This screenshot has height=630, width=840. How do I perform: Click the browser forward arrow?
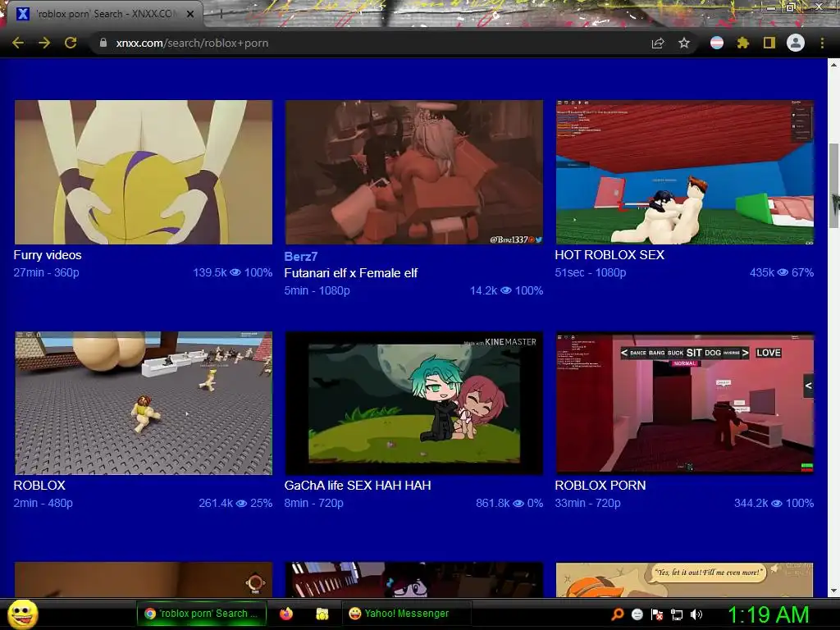44,43
